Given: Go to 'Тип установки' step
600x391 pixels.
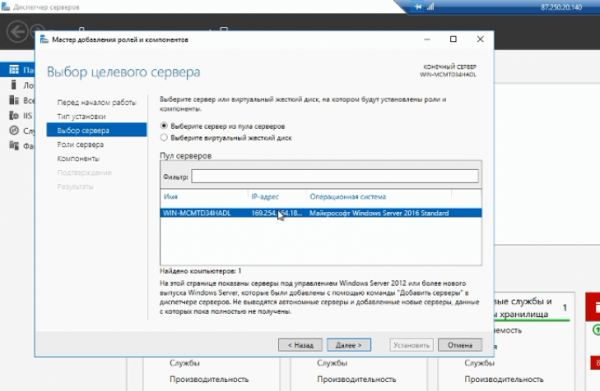Looking at the screenshot, I should coord(81,116).
